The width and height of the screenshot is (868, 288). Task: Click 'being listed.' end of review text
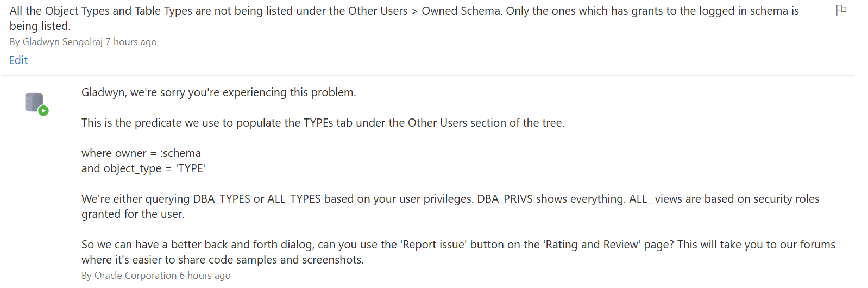(x=40, y=26)
